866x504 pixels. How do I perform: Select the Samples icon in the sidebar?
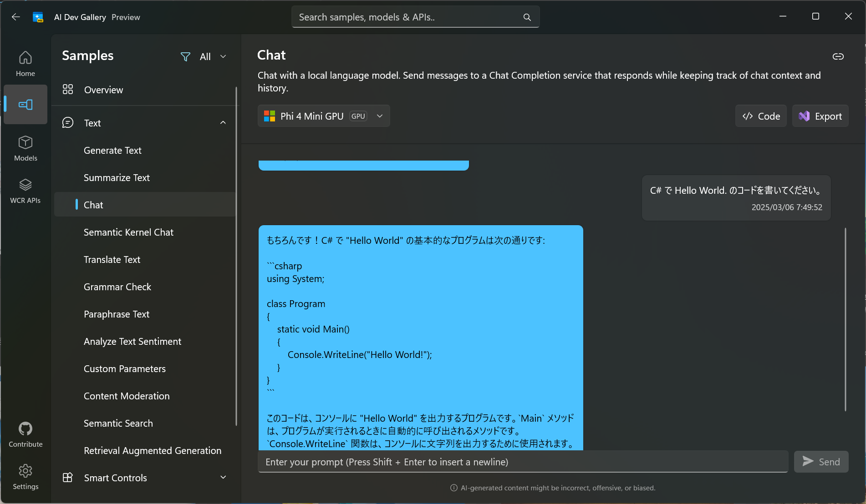click(x=25, y=104)
